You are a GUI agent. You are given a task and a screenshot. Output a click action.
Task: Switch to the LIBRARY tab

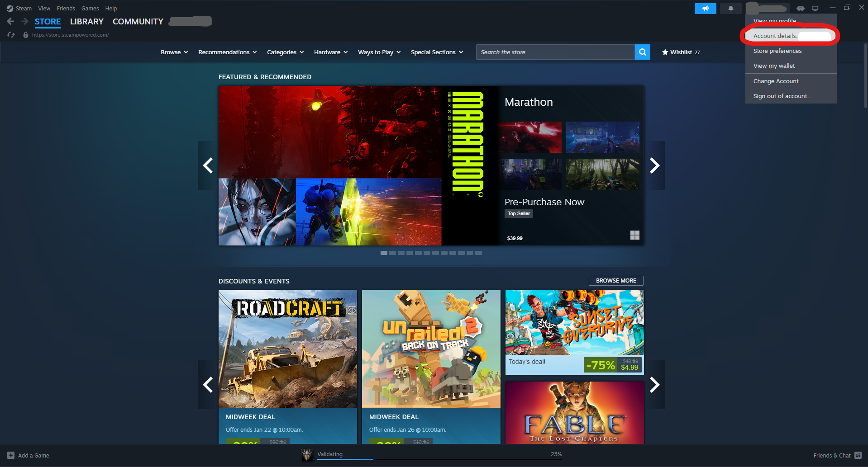pyautogui.click(x=86, y=21)
